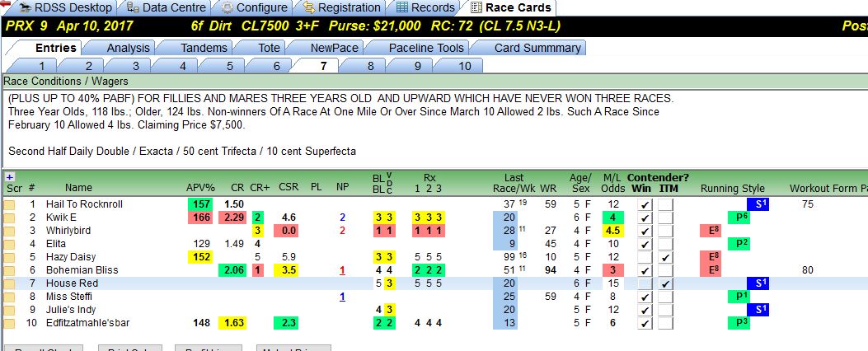Click scratch box for Hail To Rocknroll

(9, 204)
